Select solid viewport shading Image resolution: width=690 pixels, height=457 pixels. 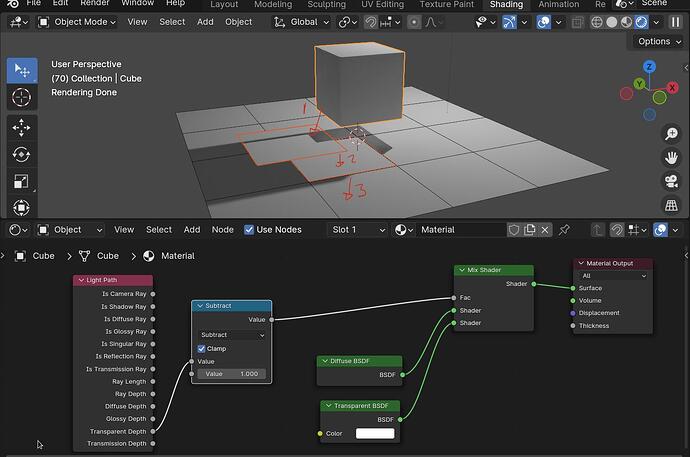(612, 22)
